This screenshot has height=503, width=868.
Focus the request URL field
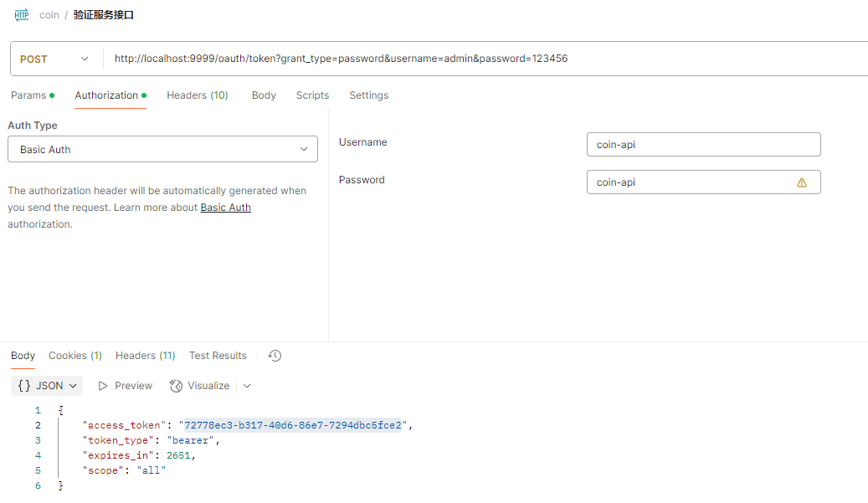pos(485,59)
